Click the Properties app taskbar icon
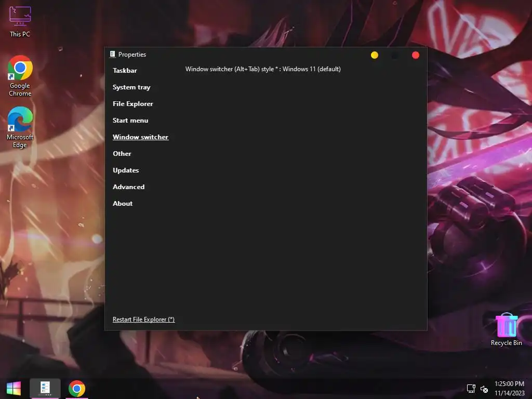 (45, 389)
